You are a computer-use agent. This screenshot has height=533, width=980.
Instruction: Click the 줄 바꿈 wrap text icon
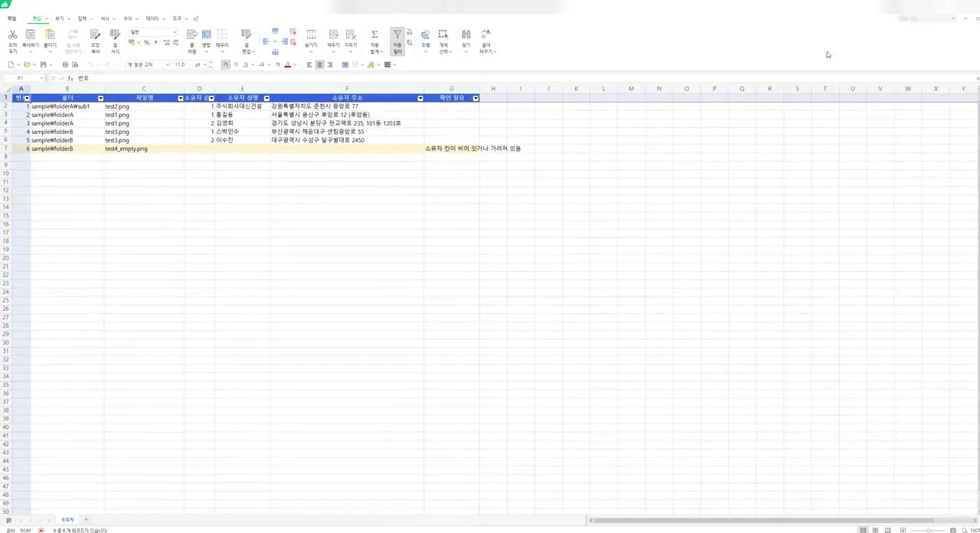click(192, 34)
